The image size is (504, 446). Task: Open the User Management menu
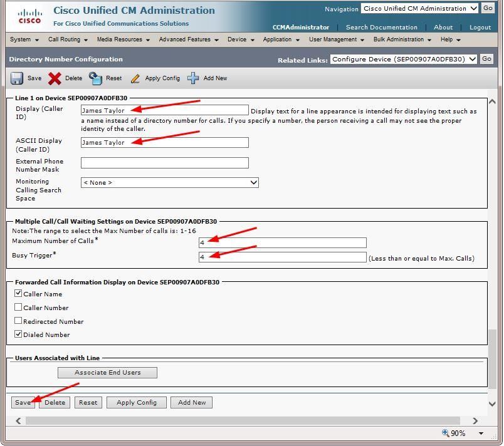[x=337, y=39]
